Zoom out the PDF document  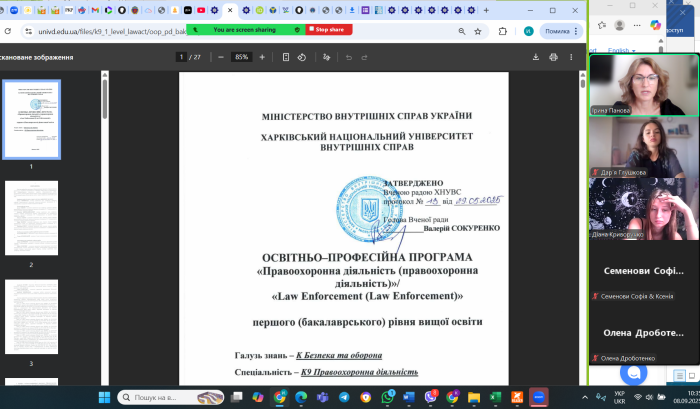click(219, 57)
